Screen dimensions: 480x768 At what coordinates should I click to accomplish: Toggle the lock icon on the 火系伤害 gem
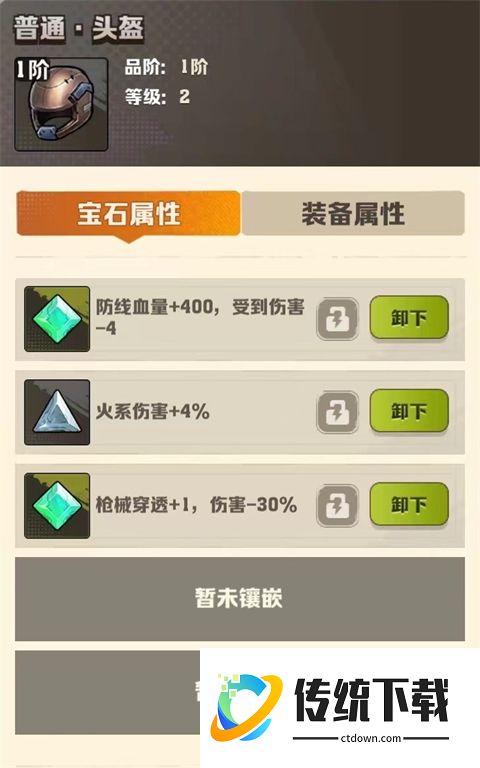[x=337, y=412]
